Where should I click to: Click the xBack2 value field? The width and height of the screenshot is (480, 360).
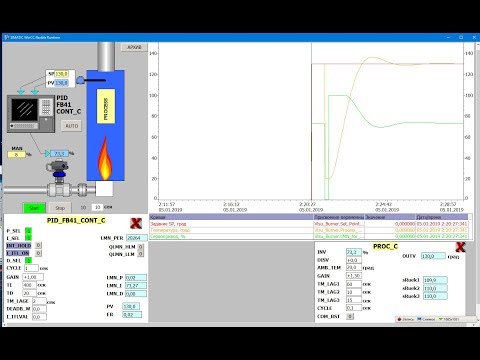click(x=435, y=288)
